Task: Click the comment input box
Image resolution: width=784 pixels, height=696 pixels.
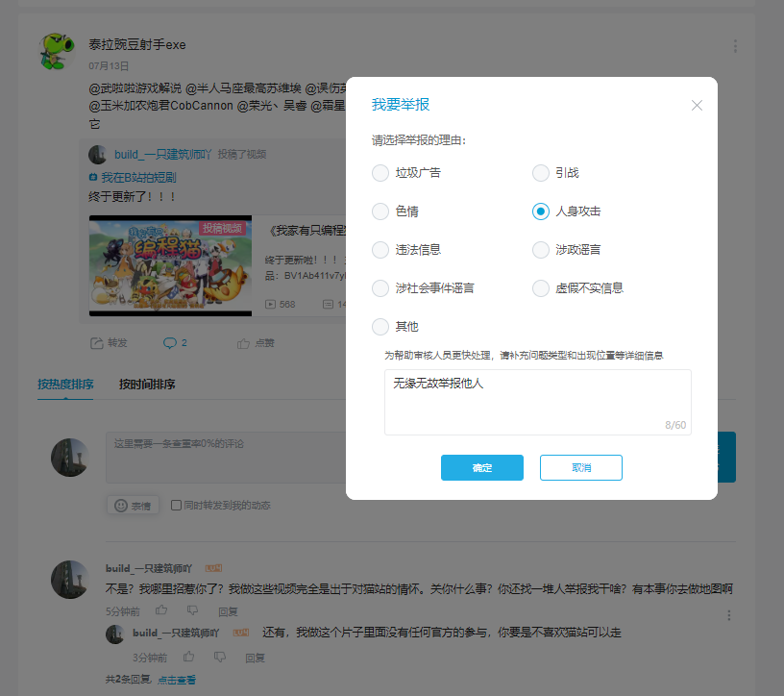Action: pos(226,458)
